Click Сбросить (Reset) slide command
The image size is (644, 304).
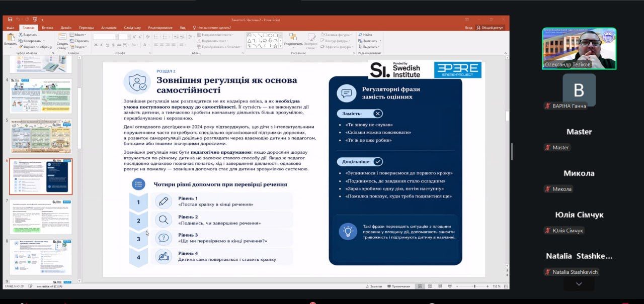tap(79, 41)
